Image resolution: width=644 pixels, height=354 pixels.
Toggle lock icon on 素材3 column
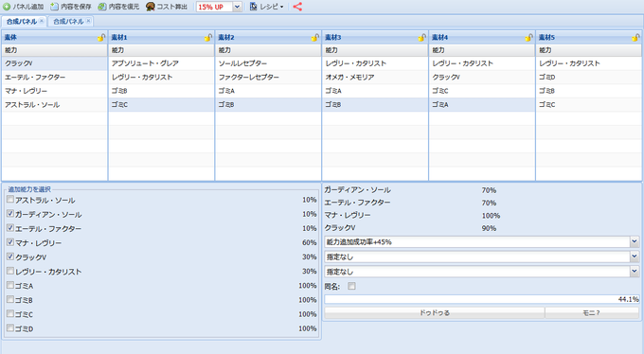pos(421,37)
